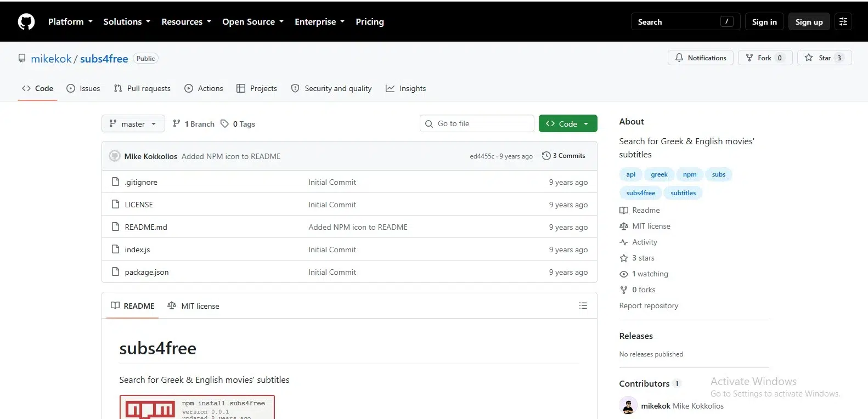Click the file icon next to README.md
Viewport: 868px width, 419px height.
(x=115, y=227)
